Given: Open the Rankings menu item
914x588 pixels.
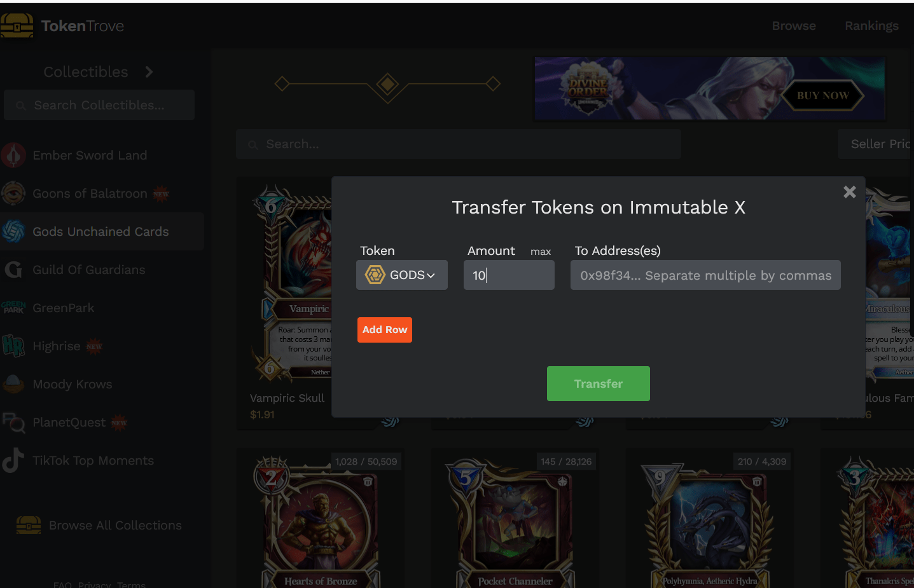Looking at the screenshot, I should click(x=871, y=26).
